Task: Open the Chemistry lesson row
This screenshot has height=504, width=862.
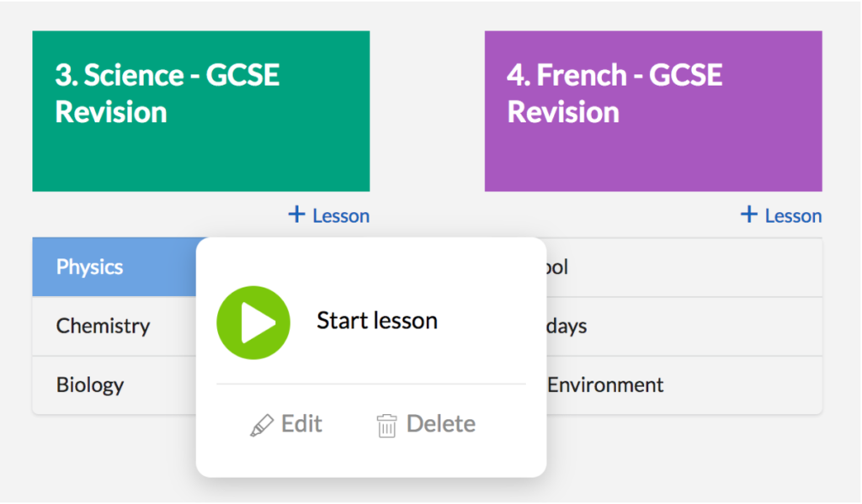Action: click(x=104, y=326)
